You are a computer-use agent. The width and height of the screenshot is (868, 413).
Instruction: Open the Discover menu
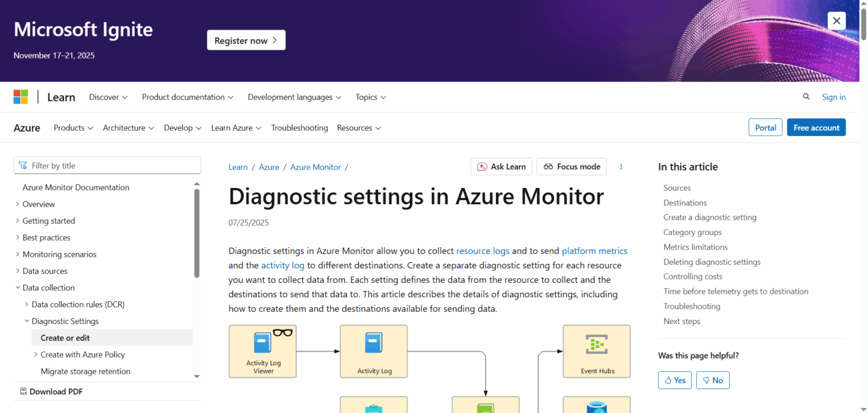(x=108, y=97)
